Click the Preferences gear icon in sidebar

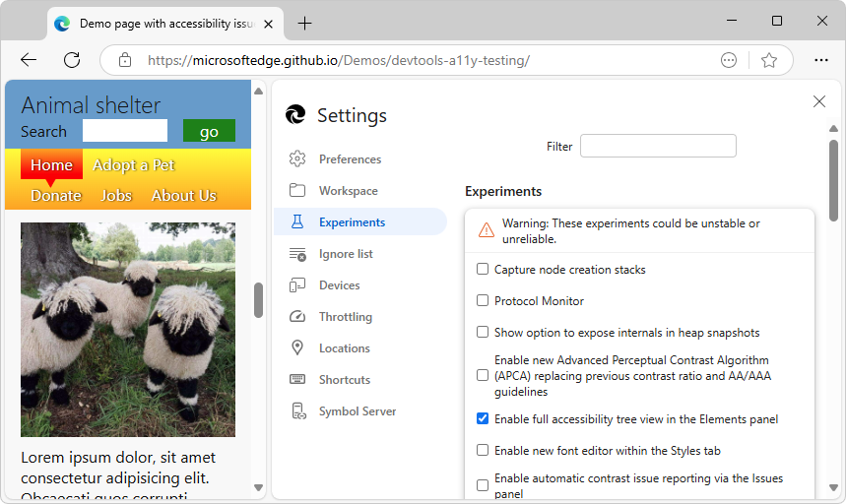297,159
